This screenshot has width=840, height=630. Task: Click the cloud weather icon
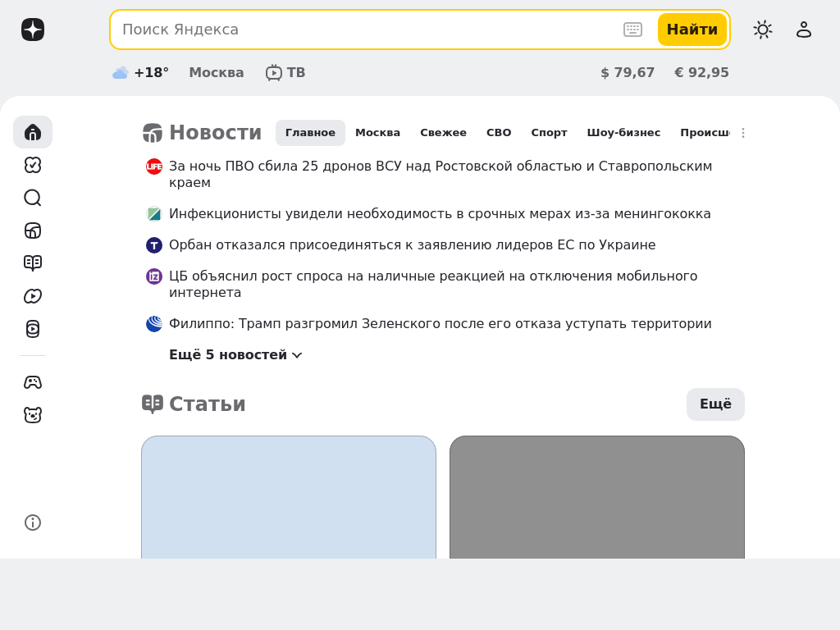tap(120, 72)
